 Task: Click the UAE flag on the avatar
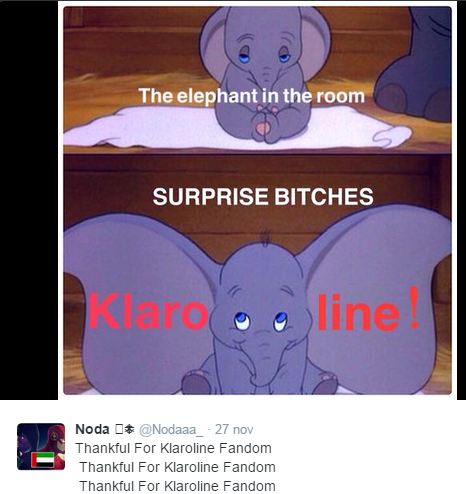(43, 460)
